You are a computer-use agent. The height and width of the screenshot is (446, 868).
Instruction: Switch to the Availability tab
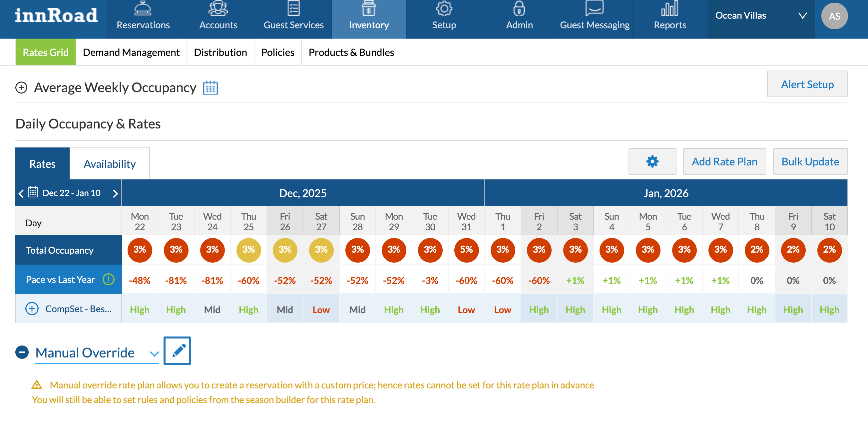110,164
